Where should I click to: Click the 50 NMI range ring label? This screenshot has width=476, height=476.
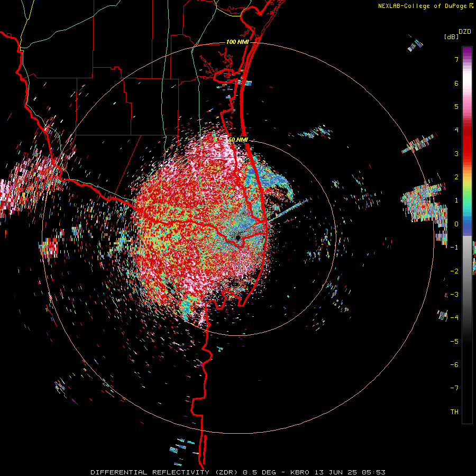238,140
